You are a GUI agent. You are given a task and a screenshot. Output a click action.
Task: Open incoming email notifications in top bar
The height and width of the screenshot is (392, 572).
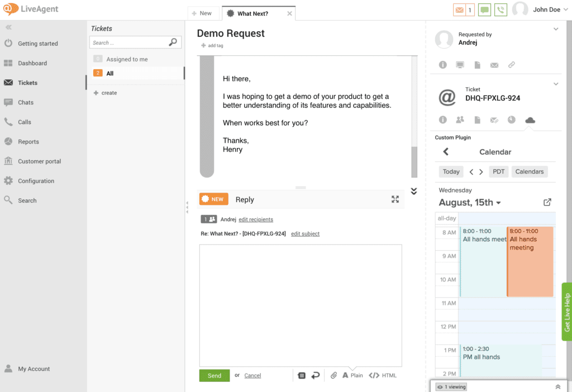click(x=463, y=9)
